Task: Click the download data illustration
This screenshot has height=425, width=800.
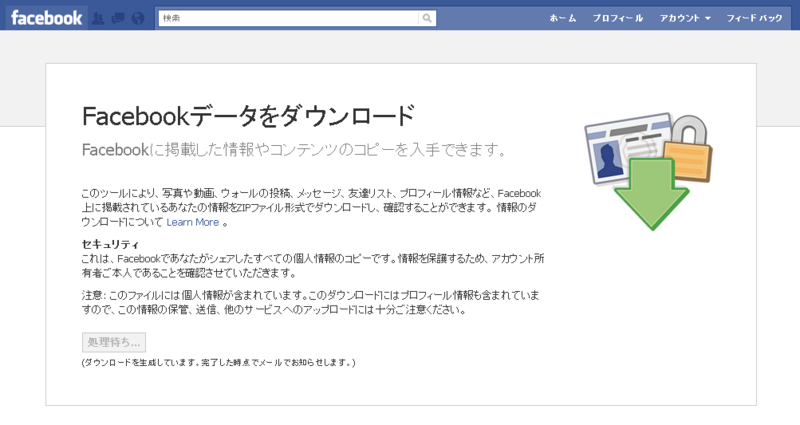Action: (x=648, y=171)
